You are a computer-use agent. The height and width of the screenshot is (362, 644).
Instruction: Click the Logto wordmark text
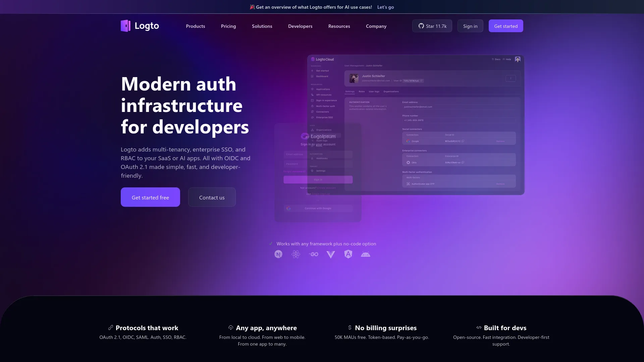point(147,26)
